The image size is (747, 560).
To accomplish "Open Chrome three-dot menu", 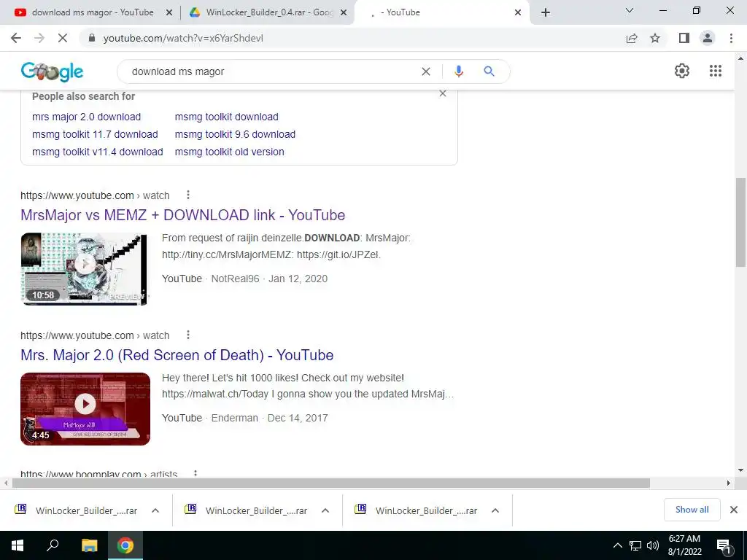I will pyautogui.click(x=731, y=38).
